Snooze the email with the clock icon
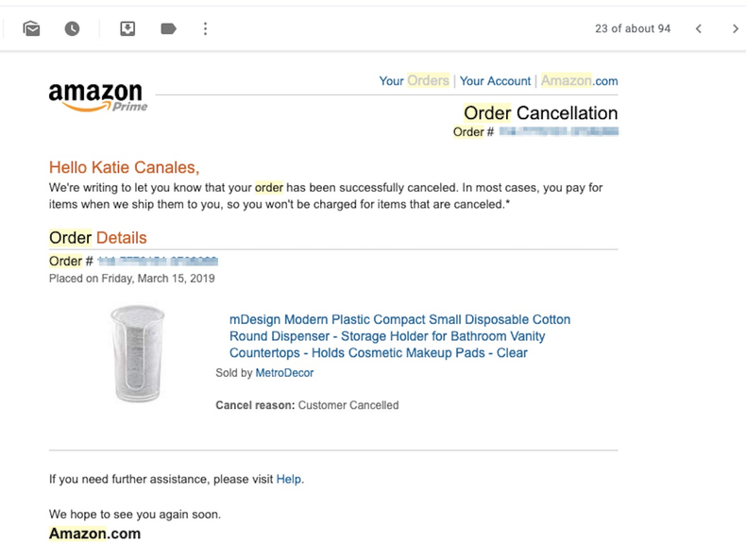 pyautogui.click(x=72, y=29)
